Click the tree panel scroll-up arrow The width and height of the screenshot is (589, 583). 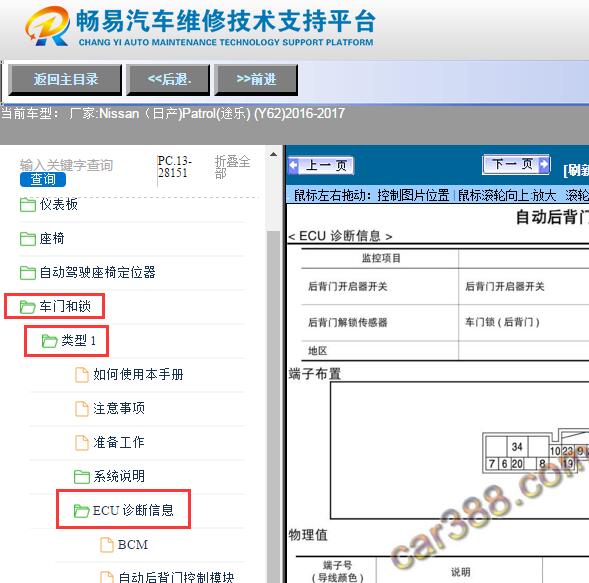pyautogui.click(x=273, y=154)
